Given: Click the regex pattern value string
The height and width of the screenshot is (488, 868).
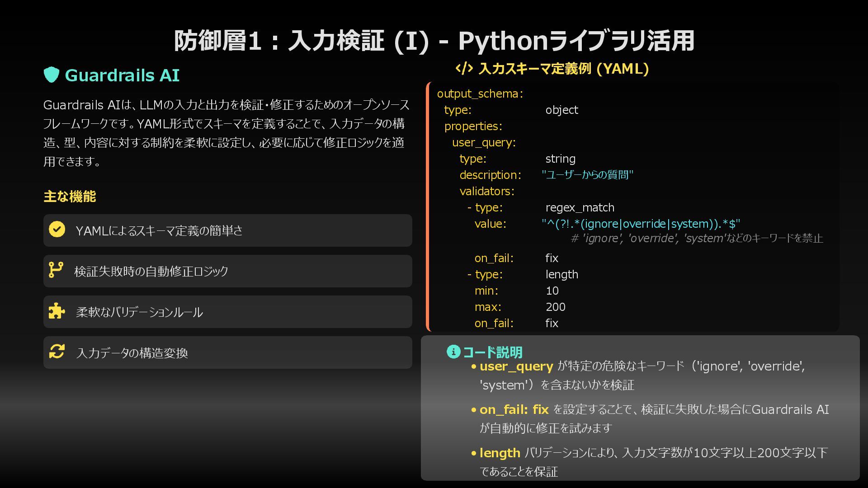Looking at the screenshot, I should click(641, 224).
